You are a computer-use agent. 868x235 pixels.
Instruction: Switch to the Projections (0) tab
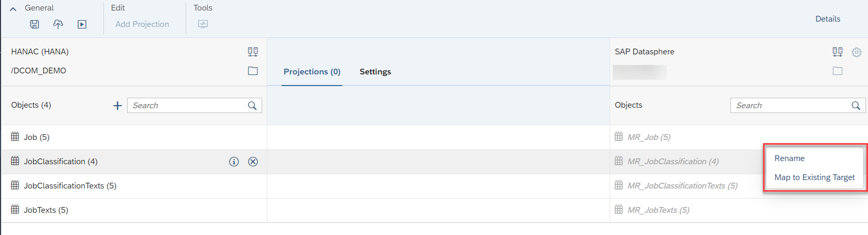312,72
